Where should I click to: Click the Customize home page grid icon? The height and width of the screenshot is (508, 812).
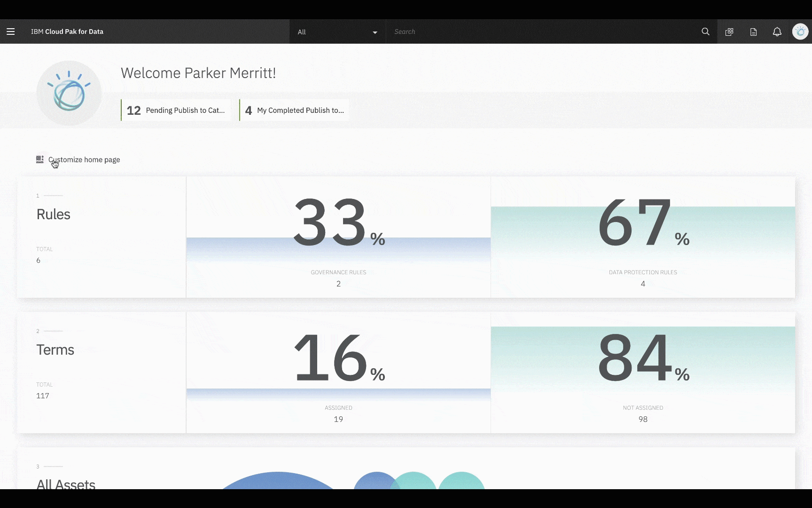pyautogui.click(x=40, y=159)
